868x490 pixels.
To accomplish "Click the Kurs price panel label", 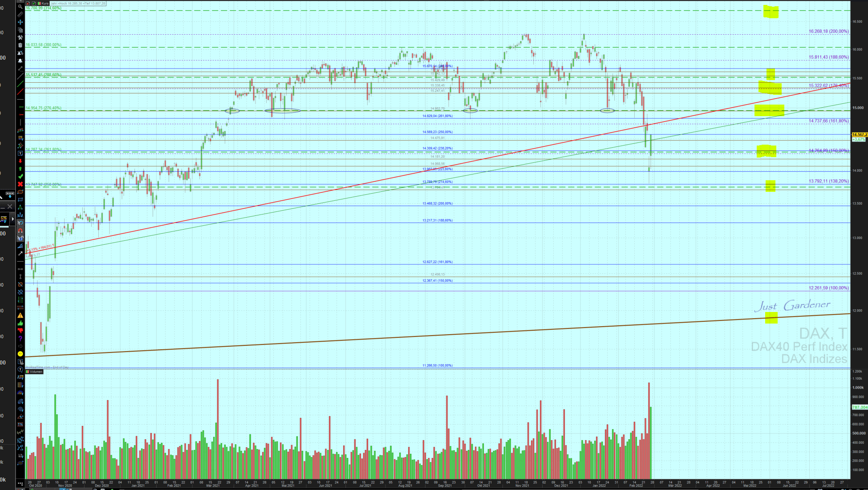I will tap(45, 3).
